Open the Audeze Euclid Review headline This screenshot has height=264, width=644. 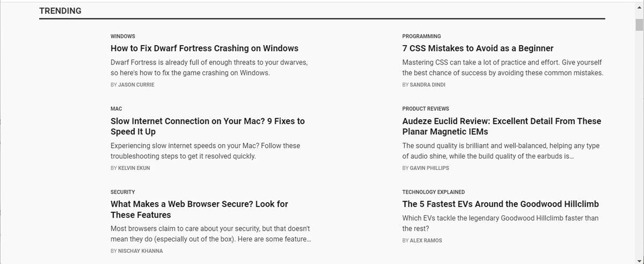501,126
